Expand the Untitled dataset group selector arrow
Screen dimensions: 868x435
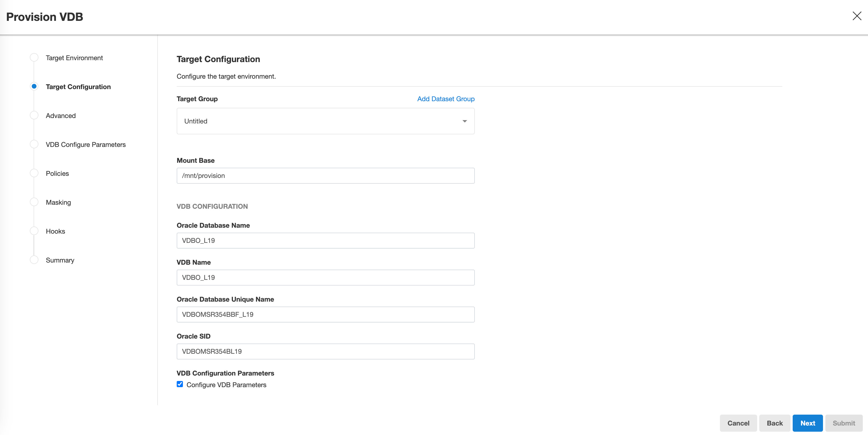(x=465, y=121)
